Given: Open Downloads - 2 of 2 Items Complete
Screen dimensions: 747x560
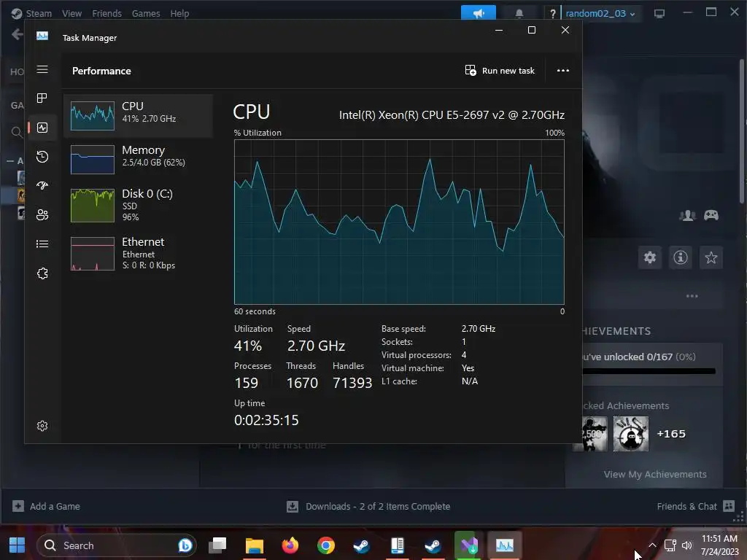Looking at the screenshot, I should click(x=368, y=506).
